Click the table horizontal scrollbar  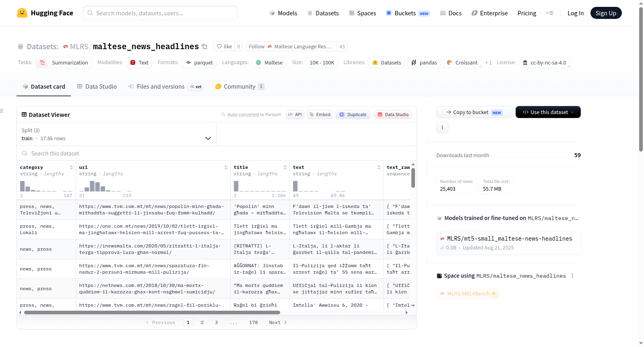pyautogui.click(x=152, y=312)
